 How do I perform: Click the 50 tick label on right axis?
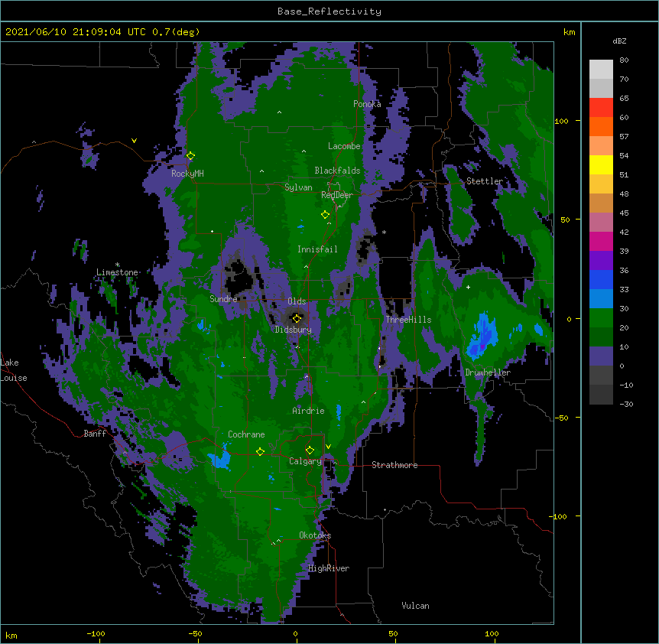pos(565,220)
